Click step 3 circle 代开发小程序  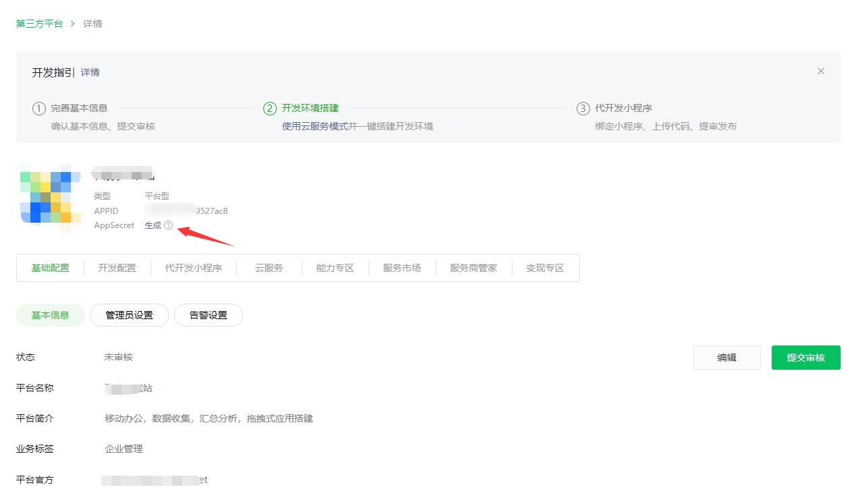[583, 108]
